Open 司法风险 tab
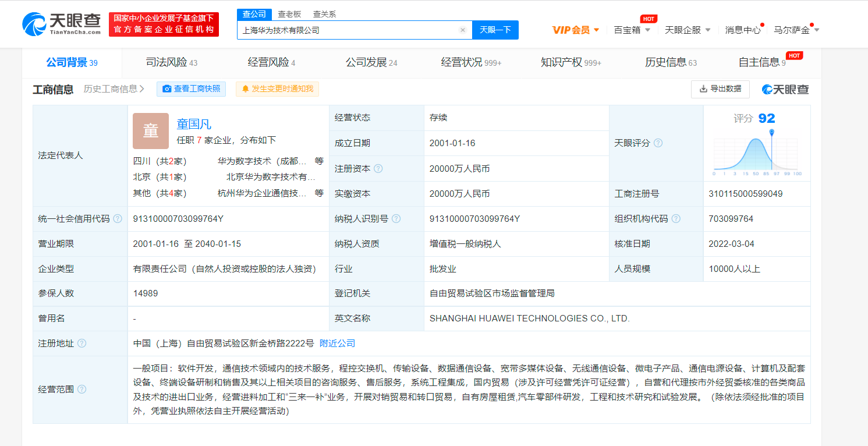 [x=171, y=62]
